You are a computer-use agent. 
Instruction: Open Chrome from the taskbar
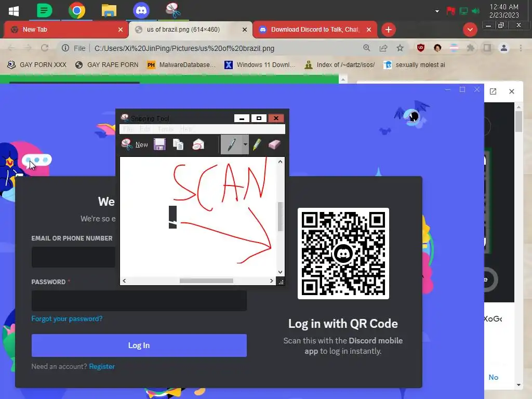[x=77, y=11]
